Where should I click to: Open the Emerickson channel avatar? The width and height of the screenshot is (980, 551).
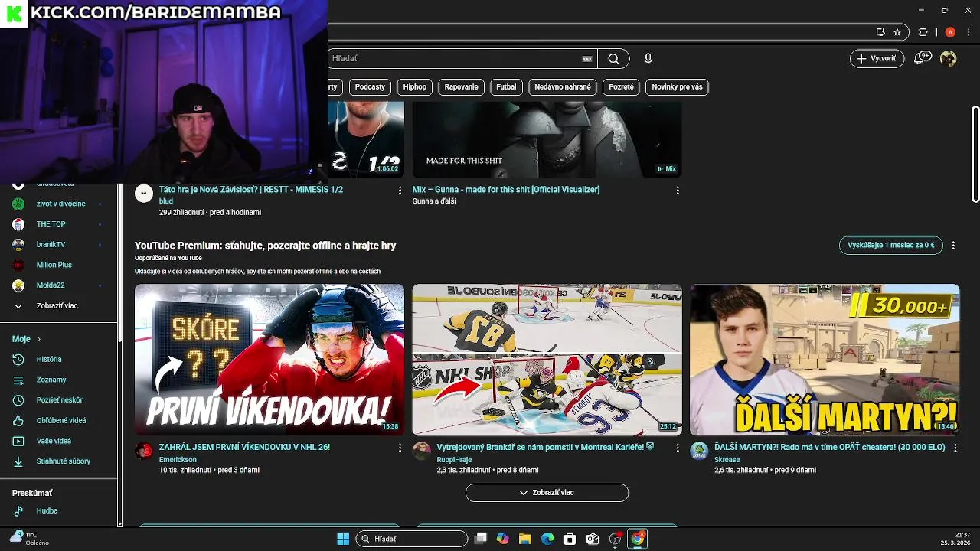[x=144, y=451]
